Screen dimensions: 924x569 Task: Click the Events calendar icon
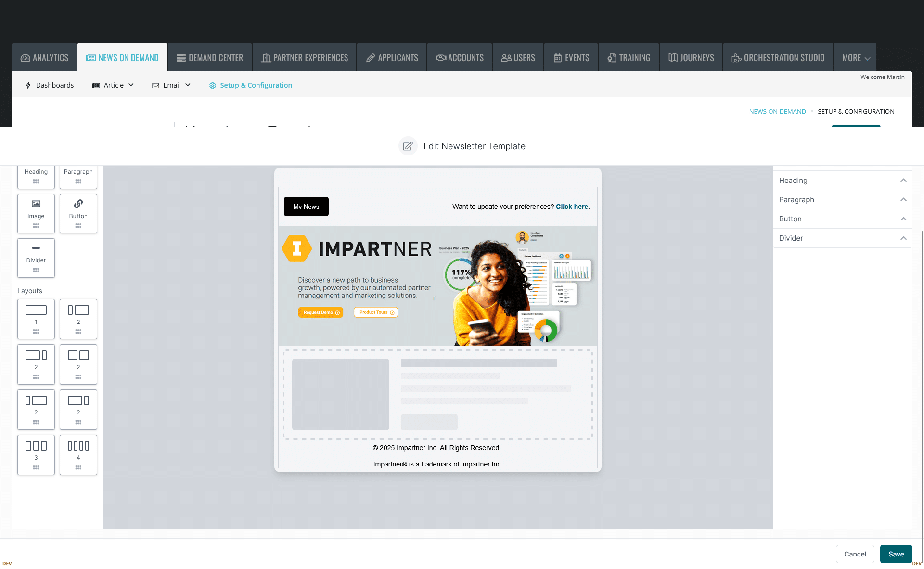click(558, 58)
